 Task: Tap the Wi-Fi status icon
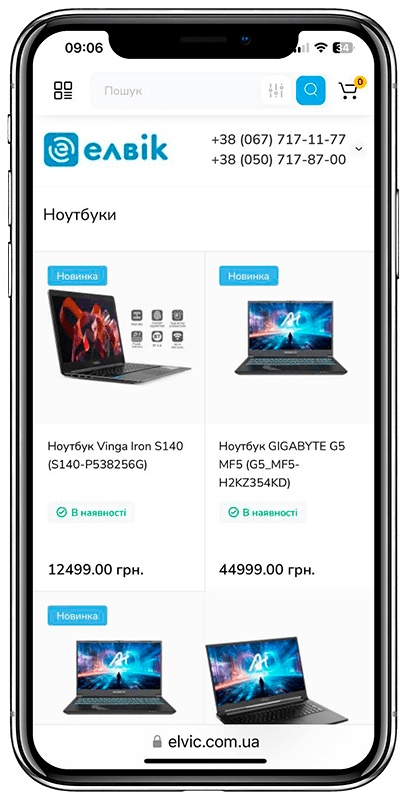[x=320, y=48]
